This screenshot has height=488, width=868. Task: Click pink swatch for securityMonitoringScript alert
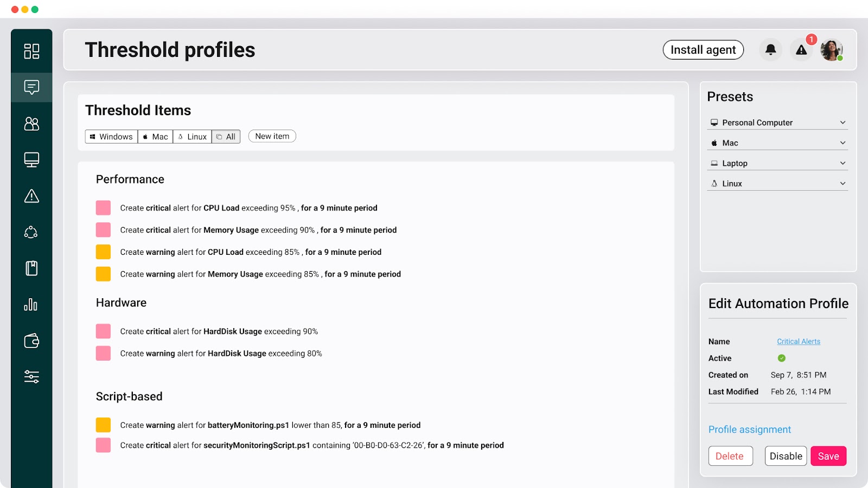point(103,445)
